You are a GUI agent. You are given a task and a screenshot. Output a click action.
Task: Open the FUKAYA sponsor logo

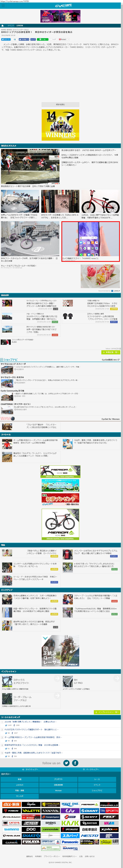pos(31,842)
